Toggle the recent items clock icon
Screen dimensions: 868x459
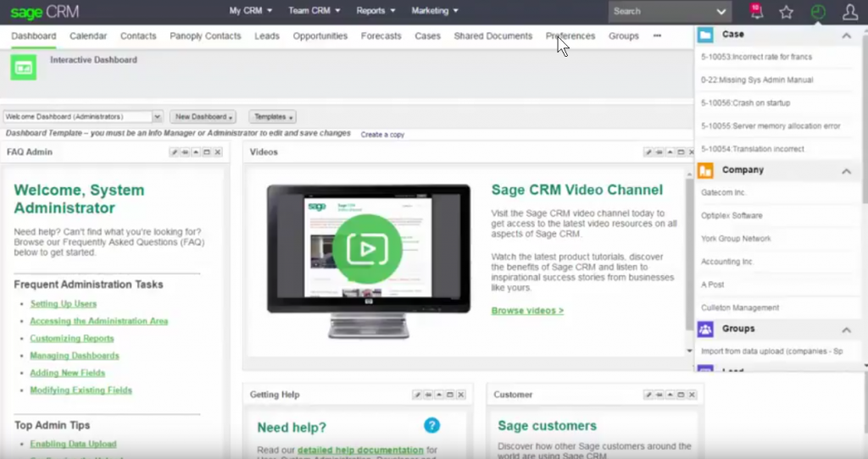[818, 12]
